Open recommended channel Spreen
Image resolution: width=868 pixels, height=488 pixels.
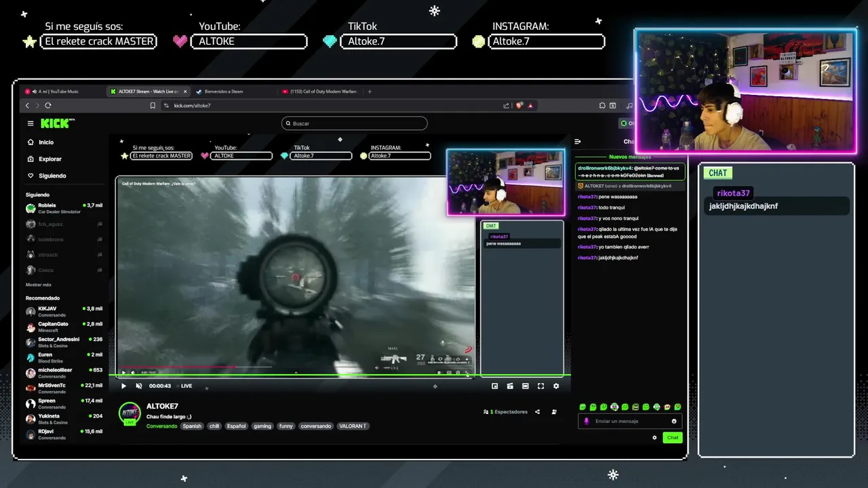click(64, 403)
